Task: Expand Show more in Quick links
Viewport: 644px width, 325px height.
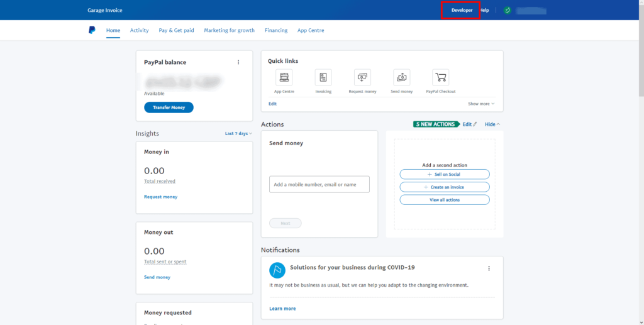Action: point(481,104)
